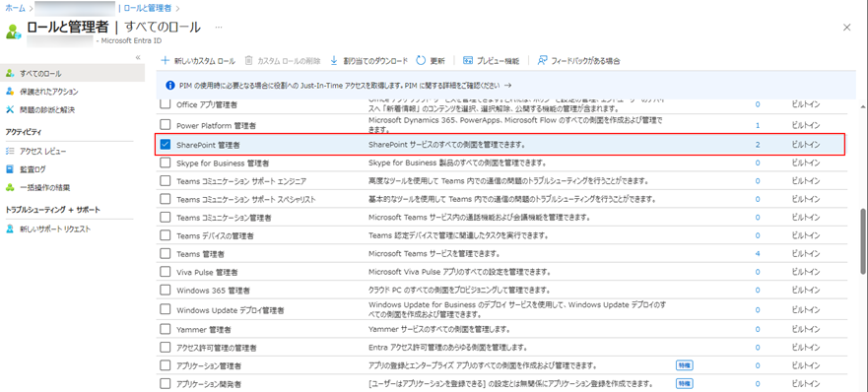This screenshot has width=868, height=392.
Task: Click the PIM info banner icon
Action: pos(171,86)
